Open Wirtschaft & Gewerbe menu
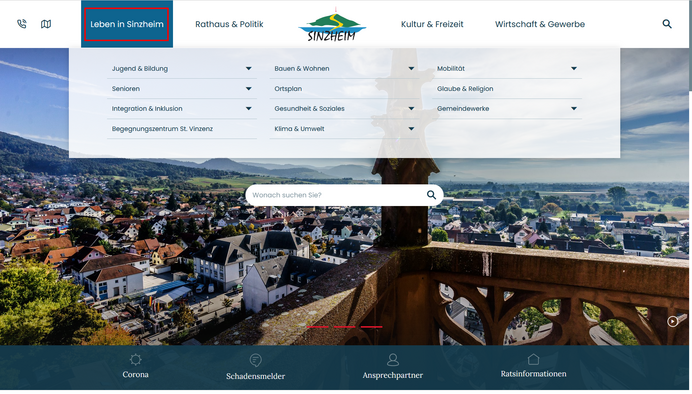Screen dimensions: 692x394 [540, 24]
